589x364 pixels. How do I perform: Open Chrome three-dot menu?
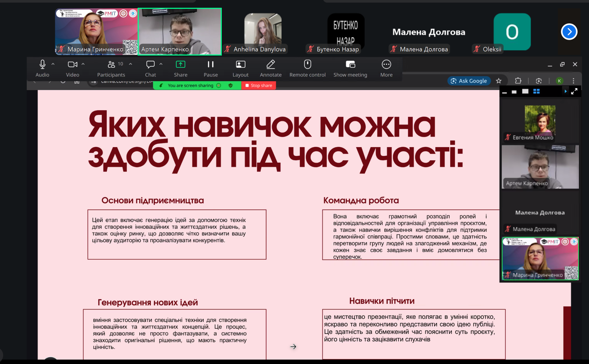(x=573, y=81)
